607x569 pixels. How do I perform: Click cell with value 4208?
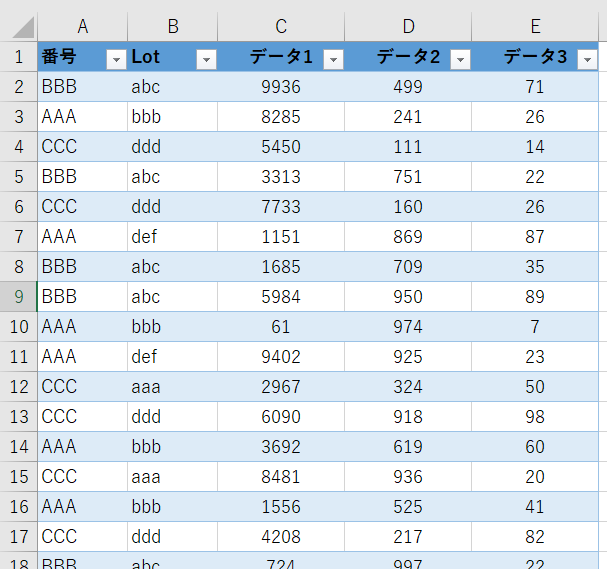(281, 537)
